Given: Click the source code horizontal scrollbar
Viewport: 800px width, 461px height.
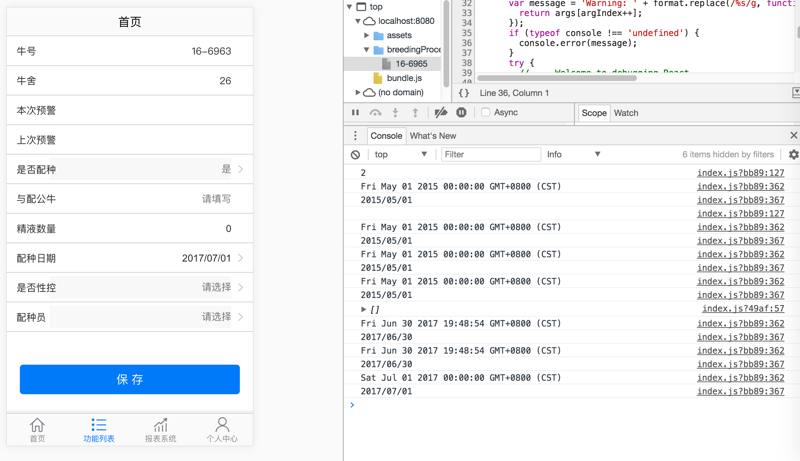Looking at the screenshot, I should (x=557, y=78).
